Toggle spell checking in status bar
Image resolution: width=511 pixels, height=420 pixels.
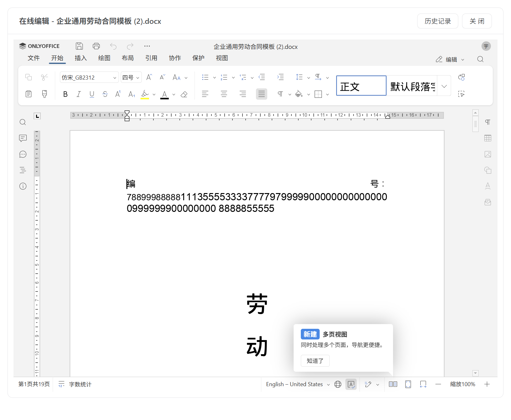point(351,384)
